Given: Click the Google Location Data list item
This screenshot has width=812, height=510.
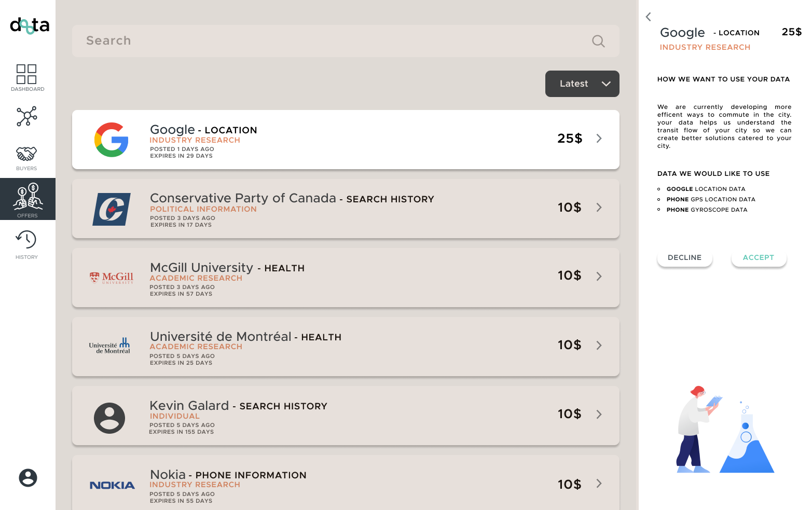Looking at the screenshot, I should (706, 189).
